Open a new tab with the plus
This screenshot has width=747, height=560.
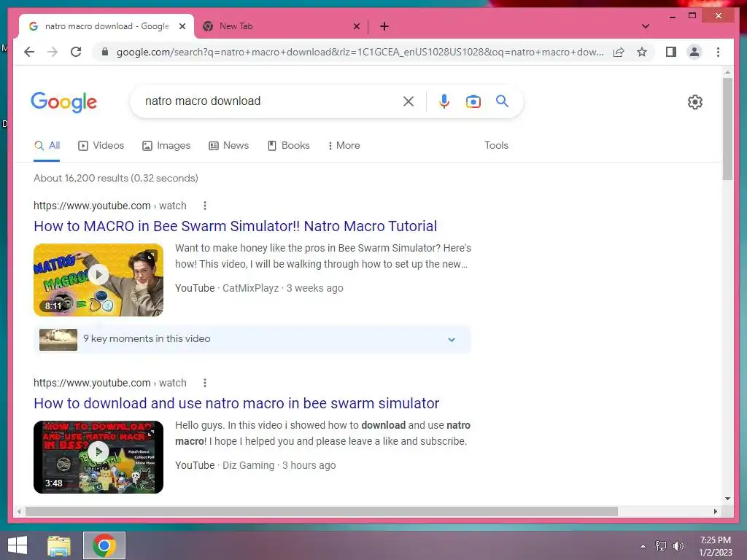click(x=384, y=26)
